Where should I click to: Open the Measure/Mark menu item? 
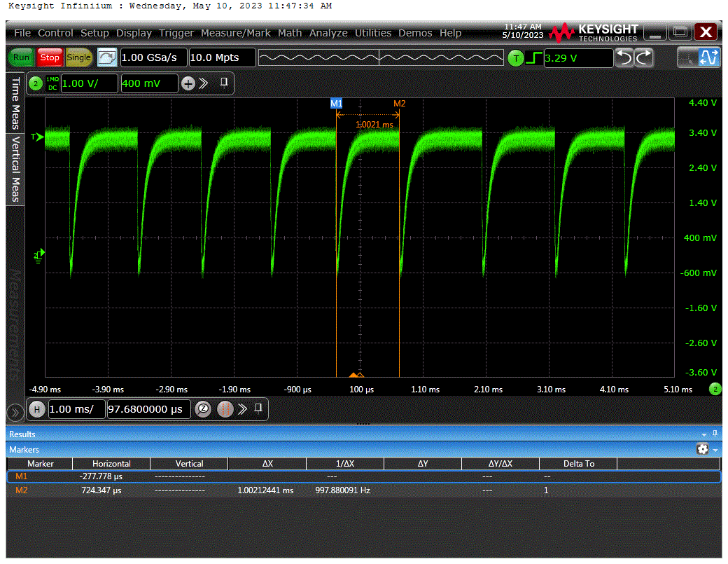tap(236, 33)
